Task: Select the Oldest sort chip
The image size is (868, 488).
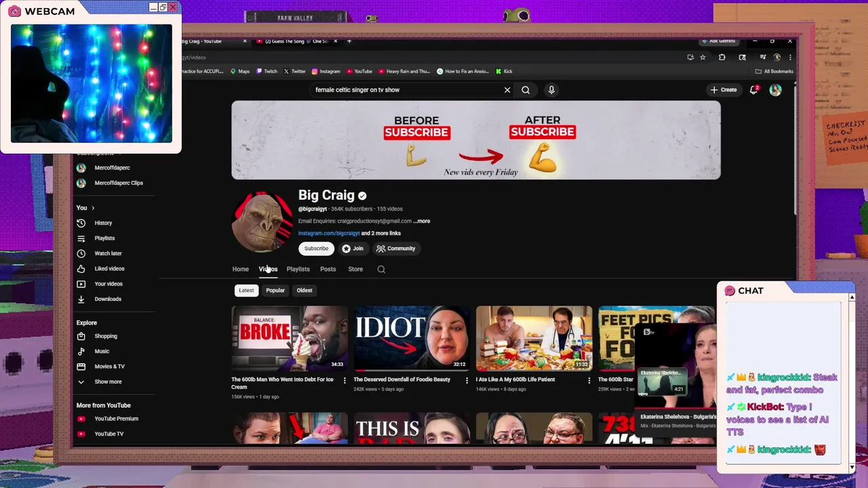Action: click(x=304, y=290)
